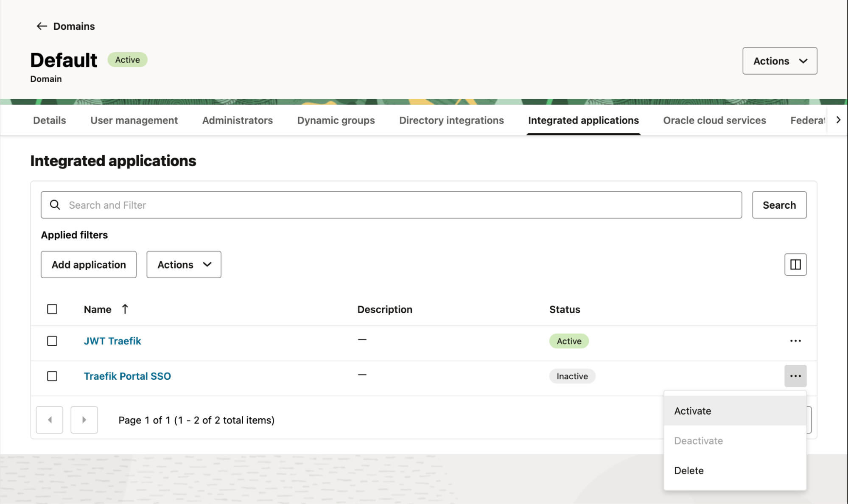848x504 pixels.
Task: Choose Delete from the context menu
Action: click(735, 470)
